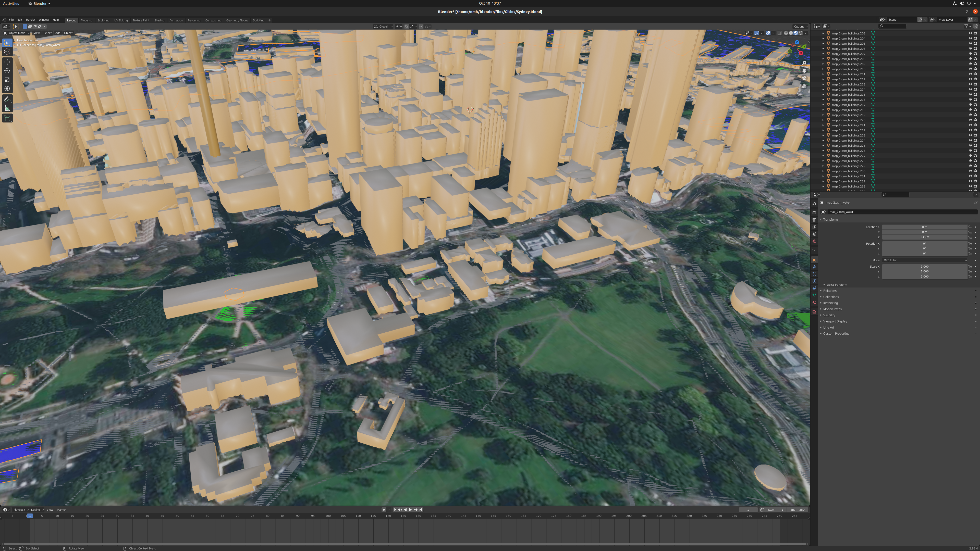Open the viewport Options dropdown
The width and height of the screenshot is (980, 551).
[x=800, y=27]
